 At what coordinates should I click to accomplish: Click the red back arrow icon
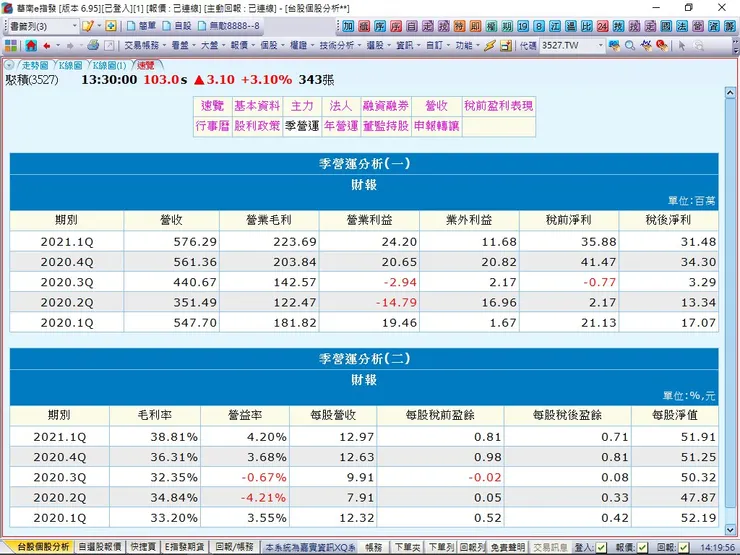pyautogui.click(x=47, y=45)
